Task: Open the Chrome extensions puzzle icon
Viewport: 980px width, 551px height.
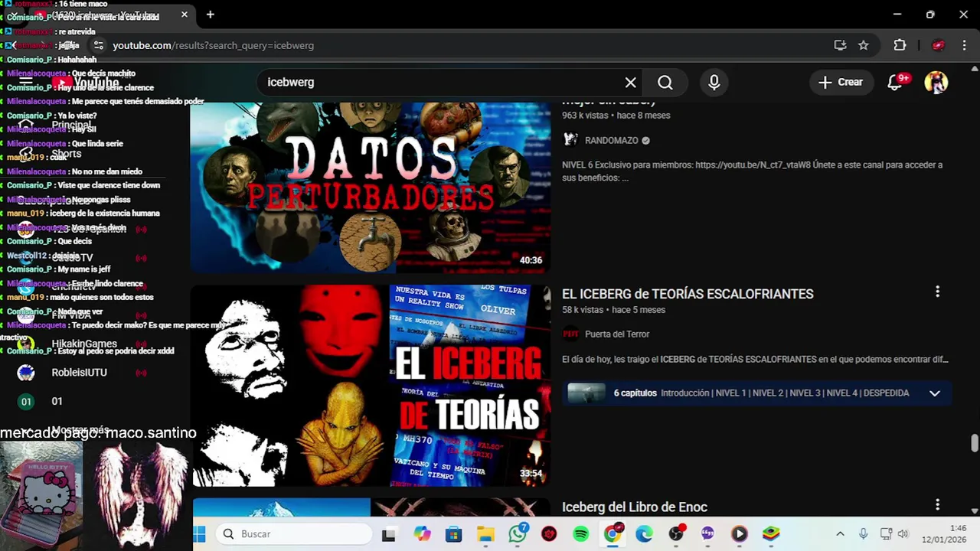Action: 900,45
